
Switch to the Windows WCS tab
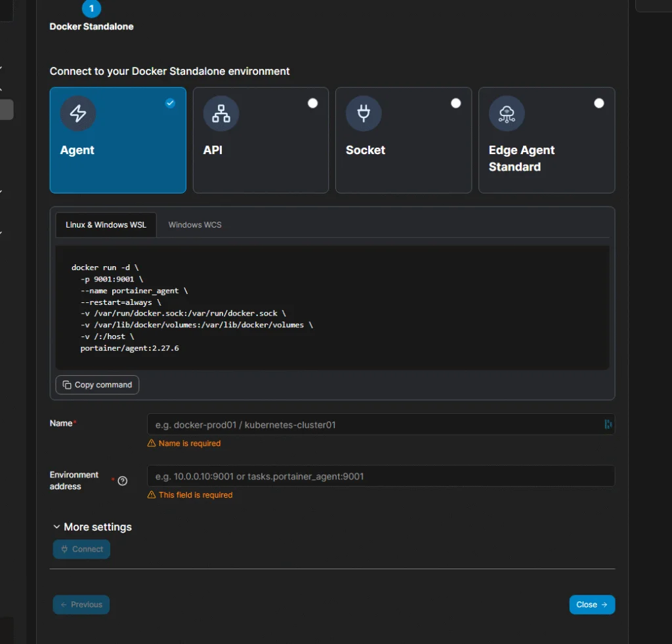coord(195,225)
